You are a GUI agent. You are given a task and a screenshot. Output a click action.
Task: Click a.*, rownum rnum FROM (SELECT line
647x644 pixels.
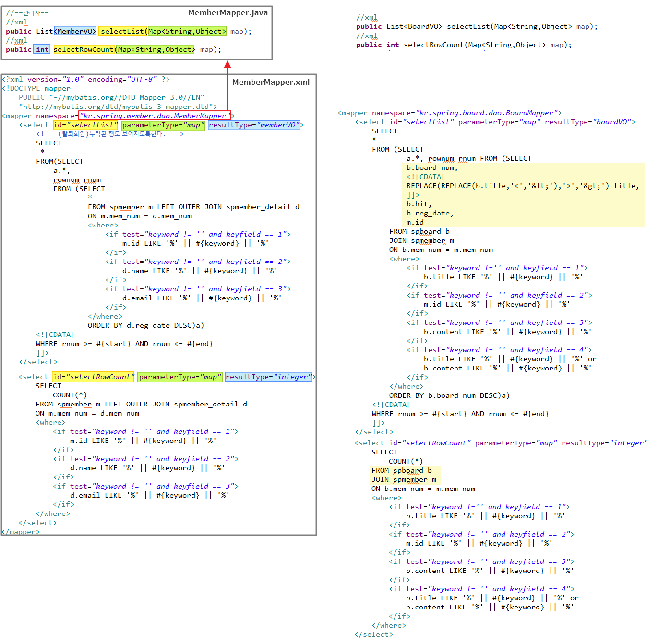coord(469,158)
